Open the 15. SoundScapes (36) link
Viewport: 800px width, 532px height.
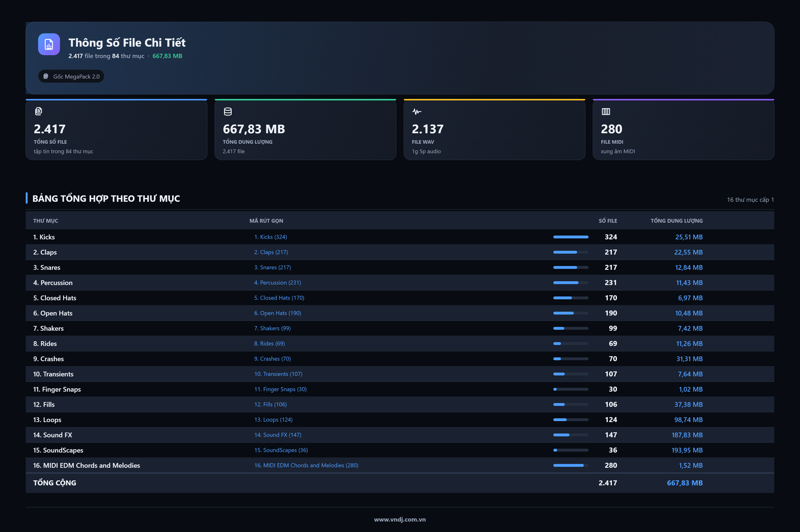(281, 450)
